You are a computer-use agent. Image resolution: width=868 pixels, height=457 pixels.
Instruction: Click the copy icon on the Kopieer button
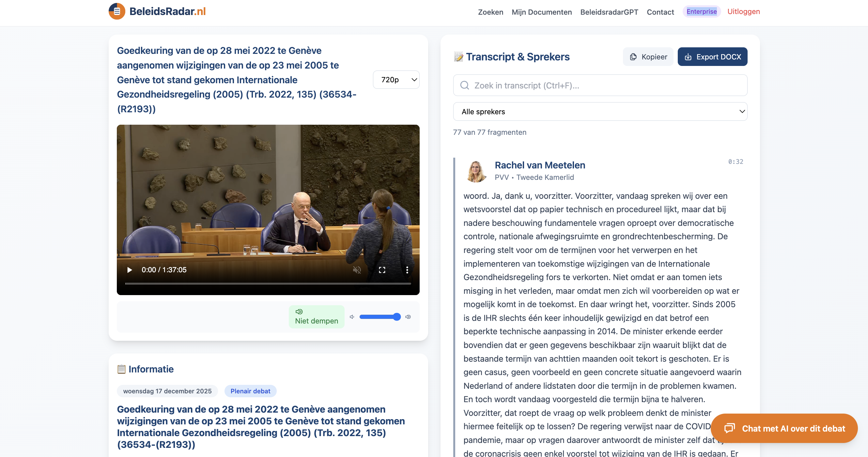[x=633, y=56]
